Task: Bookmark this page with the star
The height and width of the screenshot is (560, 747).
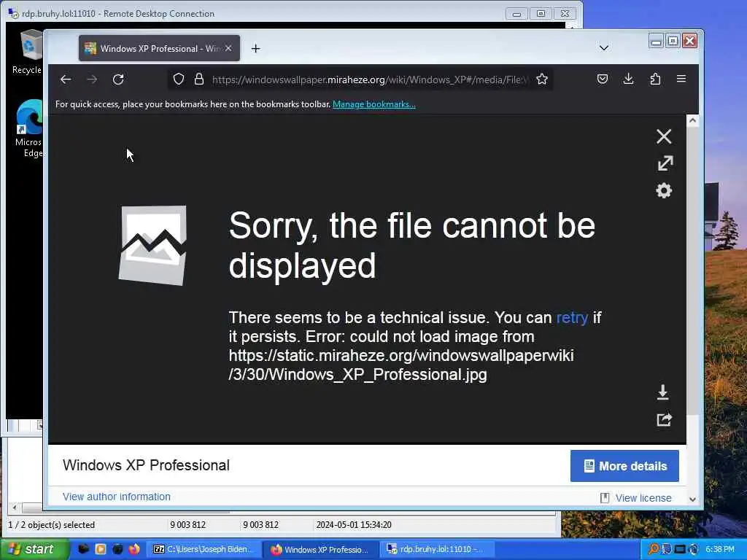Action: (542, 79)
